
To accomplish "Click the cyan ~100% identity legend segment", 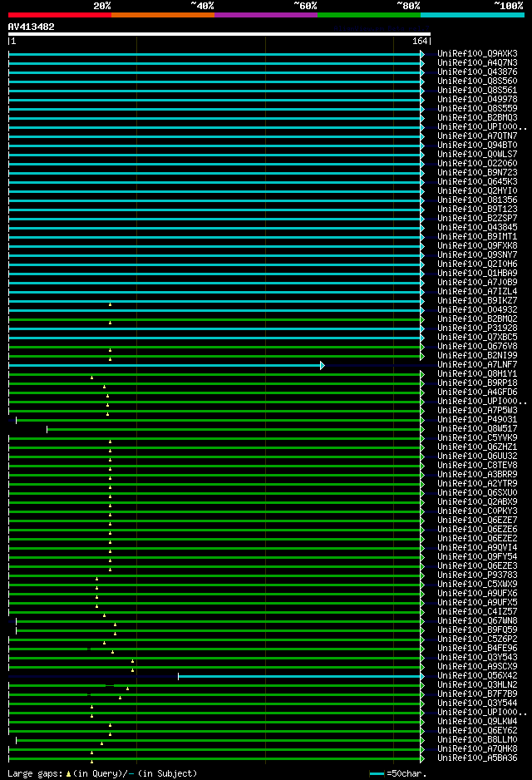I will pos(472,15).
